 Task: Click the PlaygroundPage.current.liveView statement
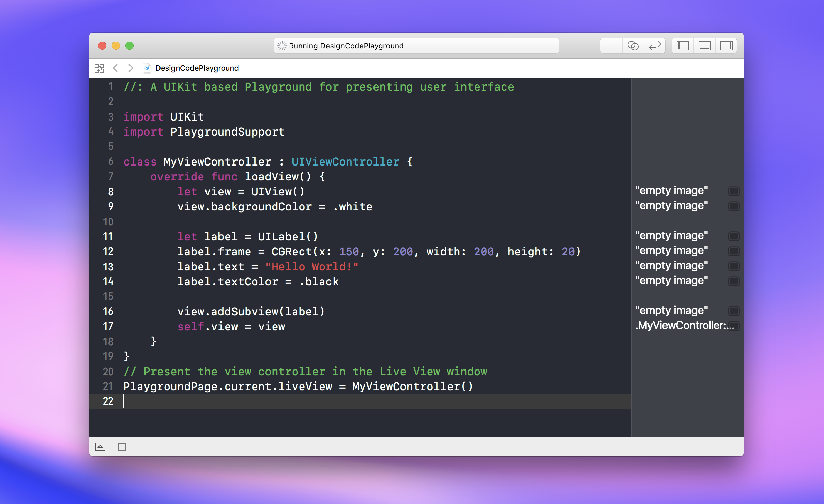coord(298,387)
